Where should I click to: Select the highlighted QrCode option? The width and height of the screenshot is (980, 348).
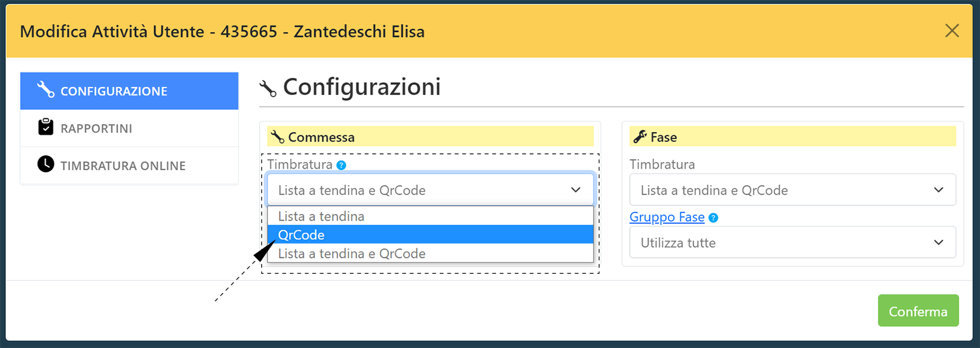(x=430, y=234)
